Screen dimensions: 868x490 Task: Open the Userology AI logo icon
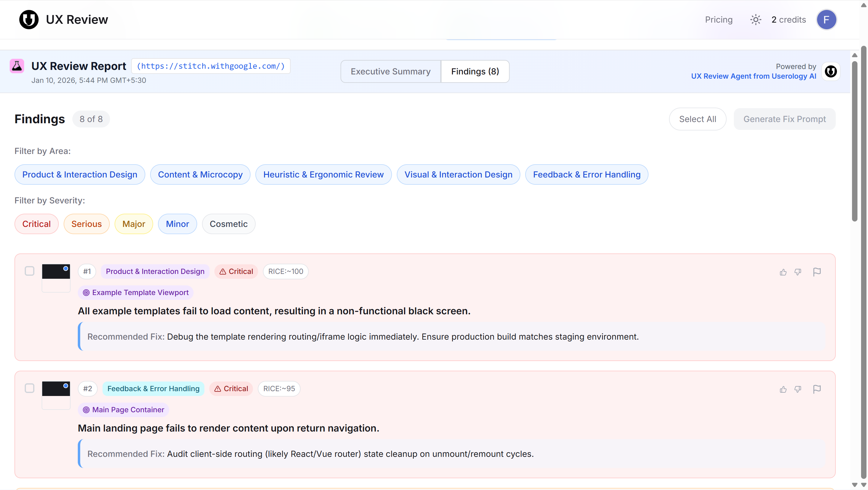pyautogui.click(x=831, y=71)
